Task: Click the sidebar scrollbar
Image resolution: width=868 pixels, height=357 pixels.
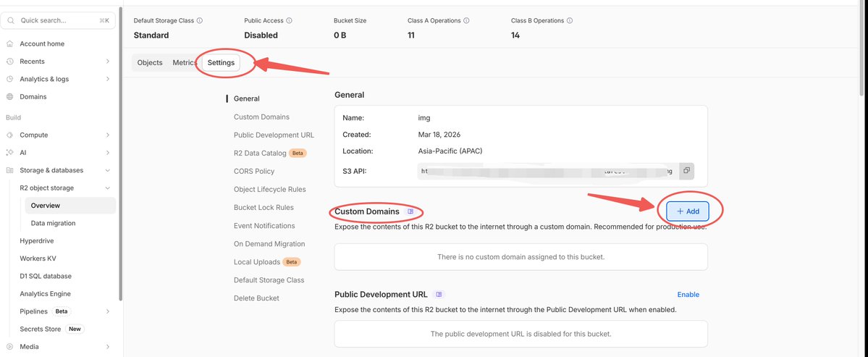Action: pos(120,155)
